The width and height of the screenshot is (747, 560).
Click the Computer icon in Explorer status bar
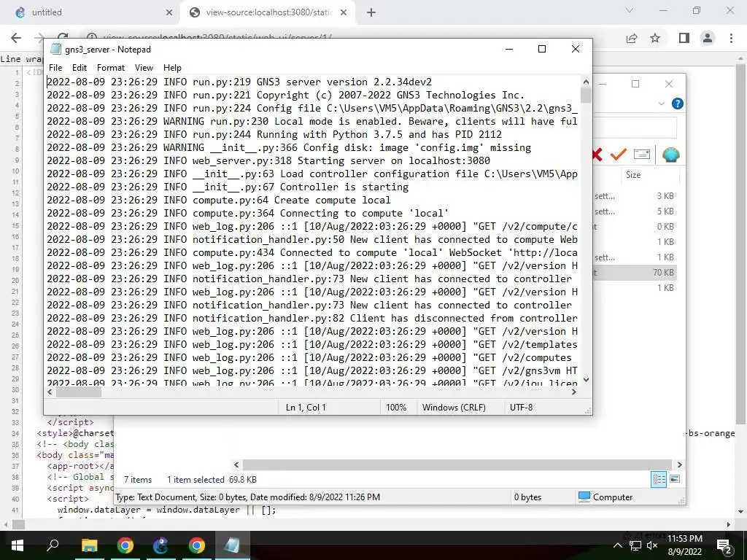(x=584, y=497)
